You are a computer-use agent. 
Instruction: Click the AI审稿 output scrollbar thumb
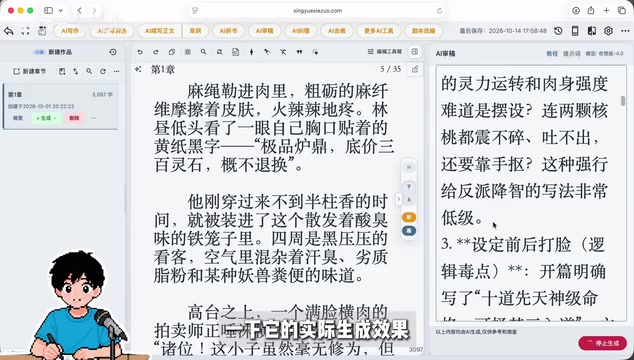click(x=623, y=101)
